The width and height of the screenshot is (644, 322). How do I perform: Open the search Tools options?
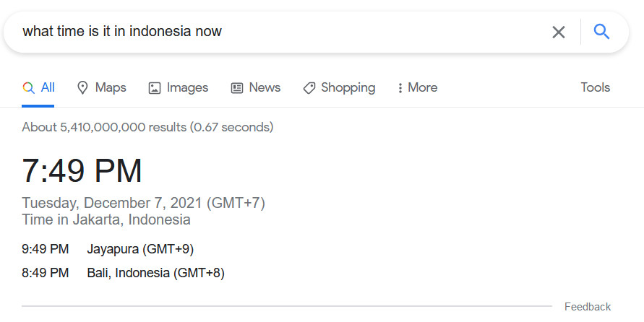pos(595,87)
